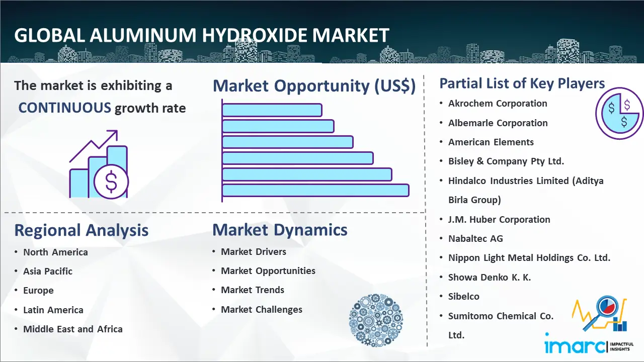Viewport: 644px width, 362px height.
Task: Click the Market Challenges bullet item
Action: 262,309
